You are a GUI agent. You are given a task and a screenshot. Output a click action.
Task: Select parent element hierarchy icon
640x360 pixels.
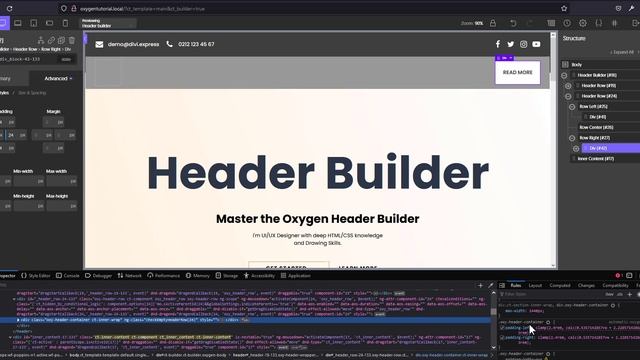(x=41, y=40)
